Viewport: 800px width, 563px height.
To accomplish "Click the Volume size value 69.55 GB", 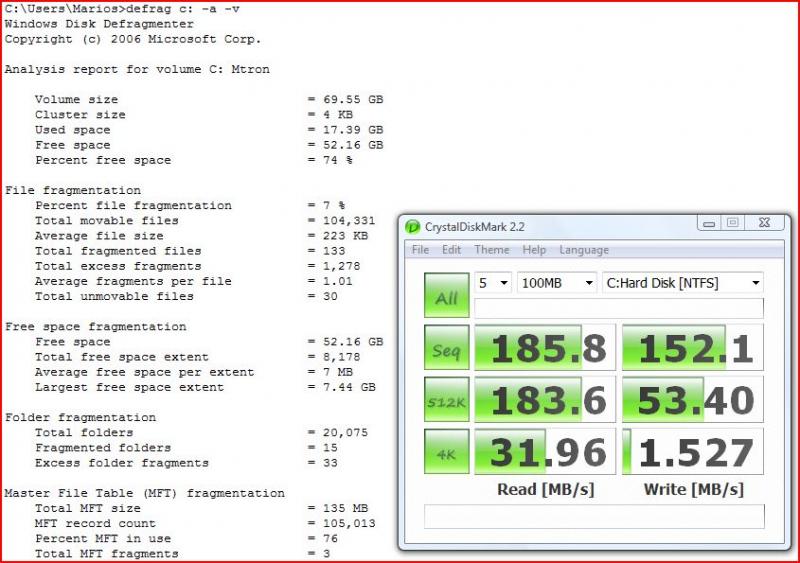I will coord(353,100).
